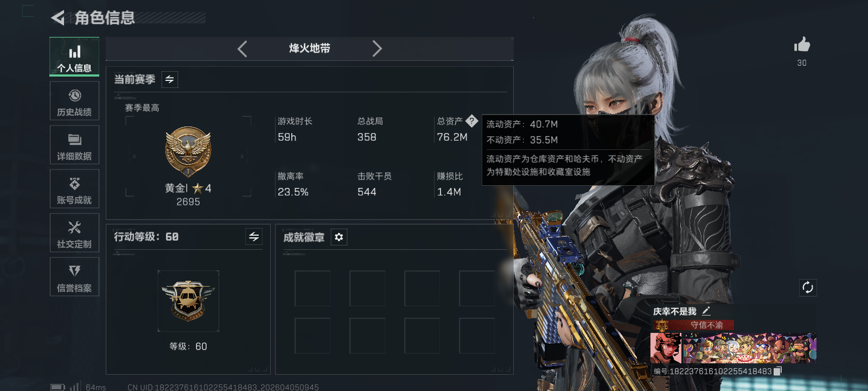
Task: Select the 社交定制 sidebar item
Action: 74,233
